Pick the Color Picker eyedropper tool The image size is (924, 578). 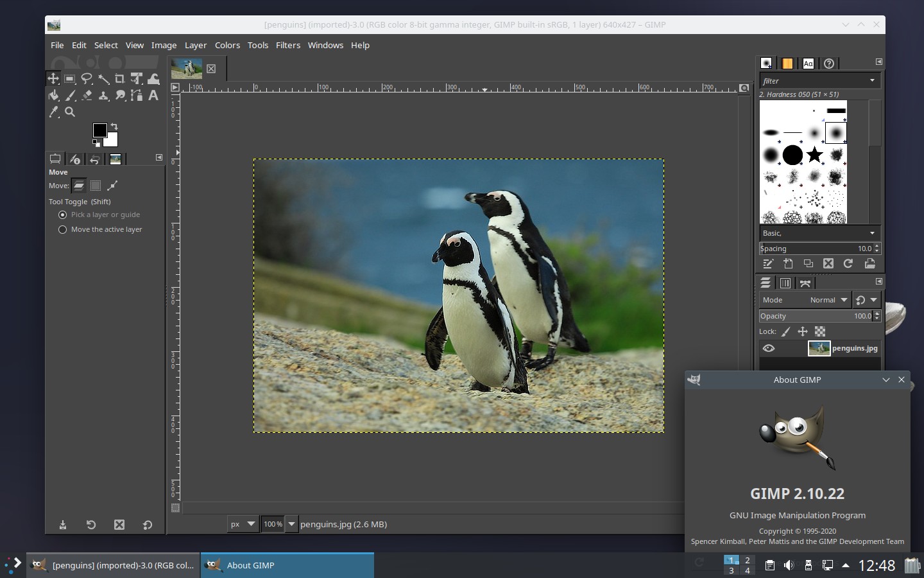coord(53,112)
